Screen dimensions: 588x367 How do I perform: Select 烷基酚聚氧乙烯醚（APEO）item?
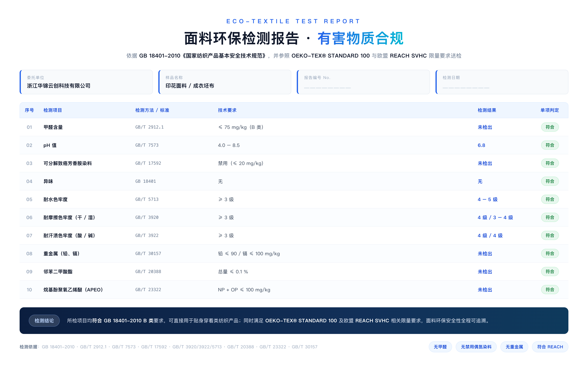click(x=73, y=290)
